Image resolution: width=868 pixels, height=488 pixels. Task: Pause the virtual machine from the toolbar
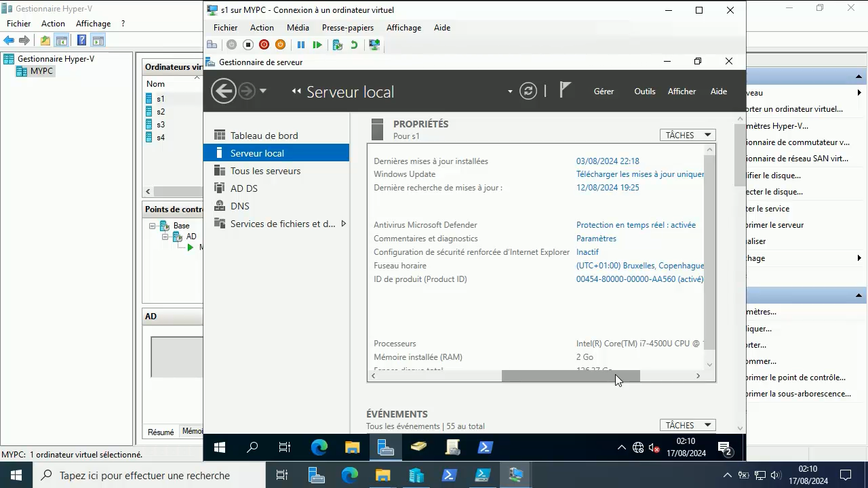[300, 45]
